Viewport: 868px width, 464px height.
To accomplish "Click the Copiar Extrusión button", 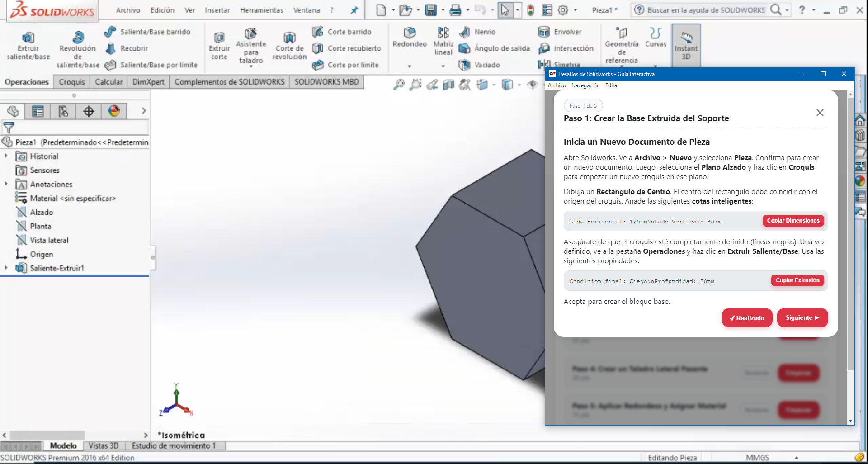I will [x=797, y=280].
